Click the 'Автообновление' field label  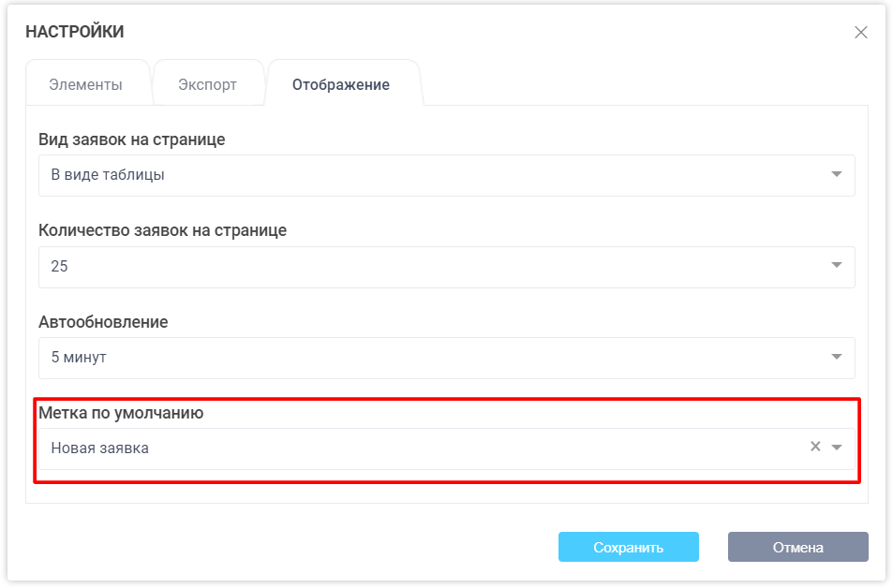coord(103,322)
